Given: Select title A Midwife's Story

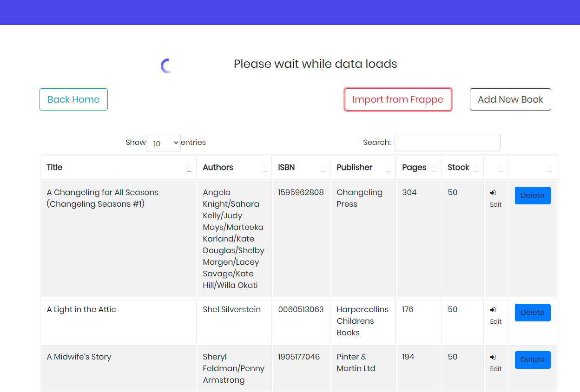Looking at the screenshot, I should tap(79, 357).
